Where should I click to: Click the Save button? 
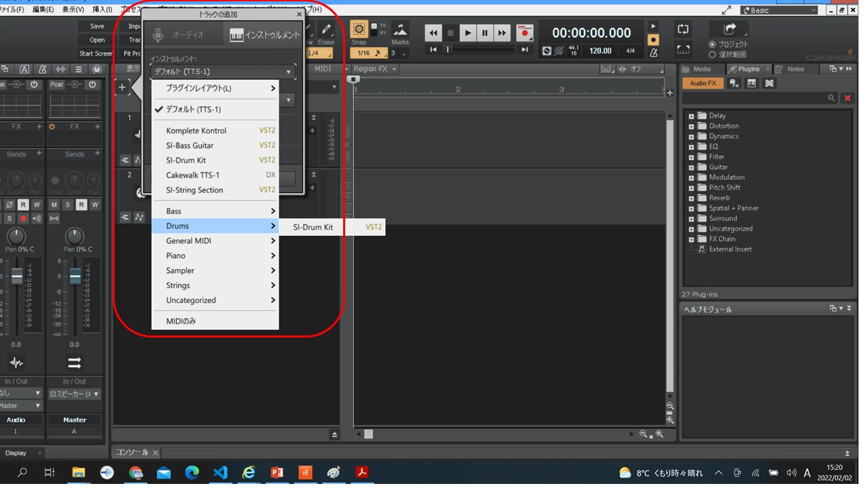click(97, 26)
